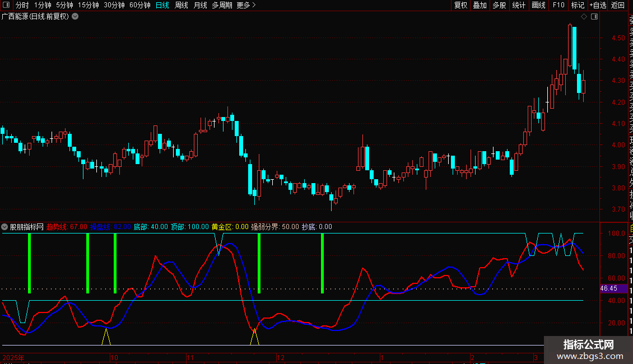The width and height of the screenshot is (633, 364).
Task: Switch to 月线 monthly chart
Action: [x=200, y=5]
